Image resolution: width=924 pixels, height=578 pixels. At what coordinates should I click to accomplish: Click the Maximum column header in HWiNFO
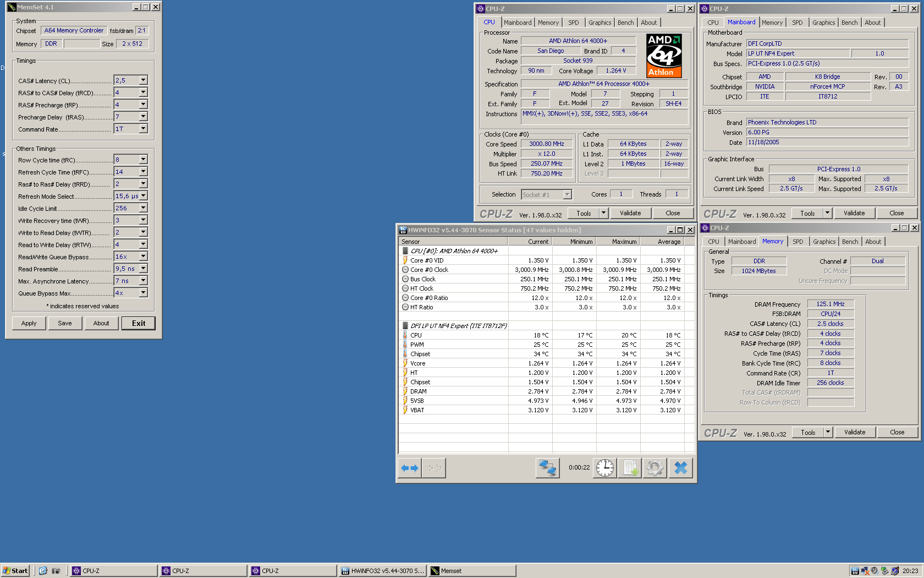point(618,242)
